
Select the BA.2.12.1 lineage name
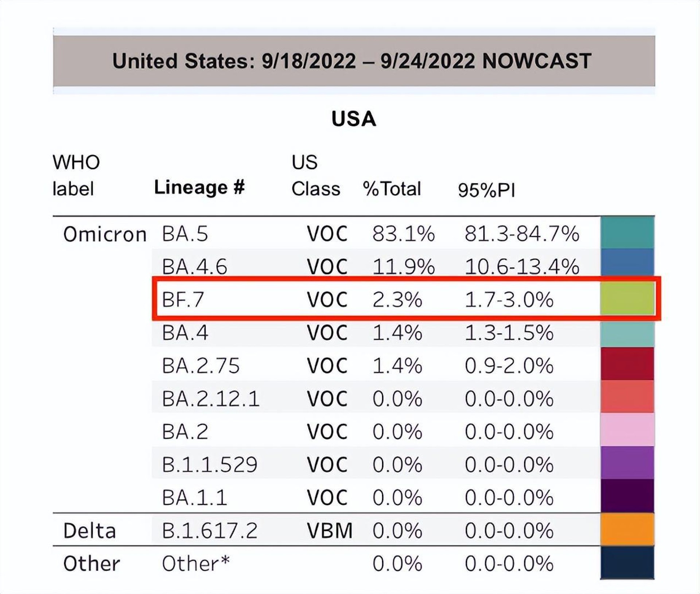pyautogui.click(x=210, y=398)
